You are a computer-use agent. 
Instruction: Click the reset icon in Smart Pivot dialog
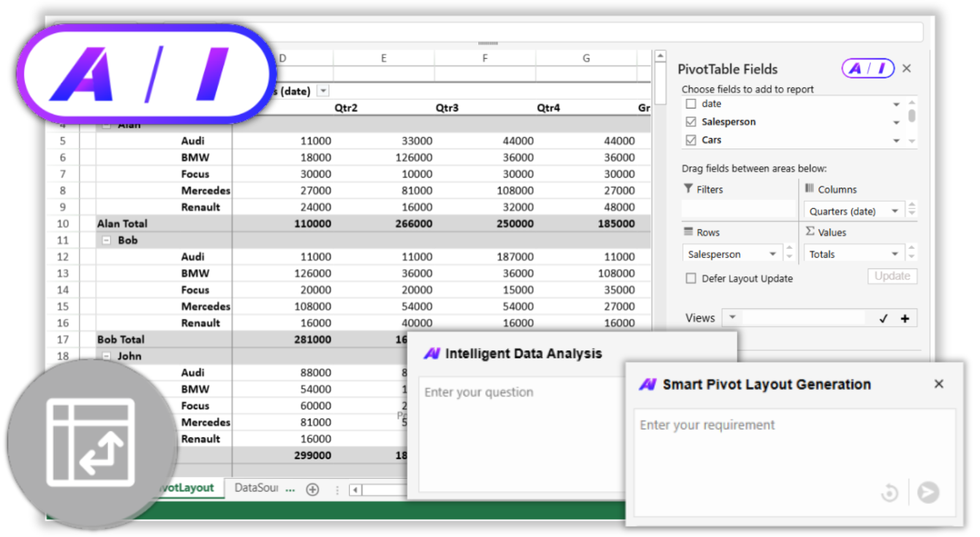pos(889,492)
